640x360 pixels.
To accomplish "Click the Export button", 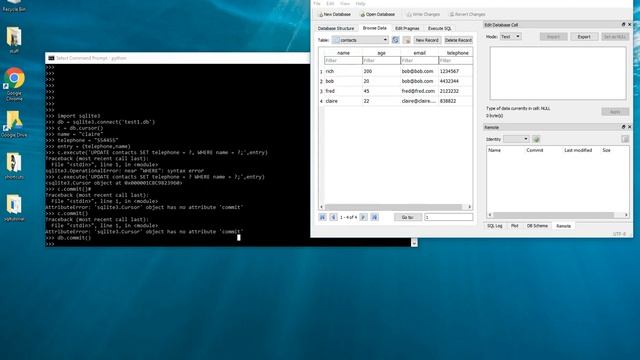I will coord(584,37).
